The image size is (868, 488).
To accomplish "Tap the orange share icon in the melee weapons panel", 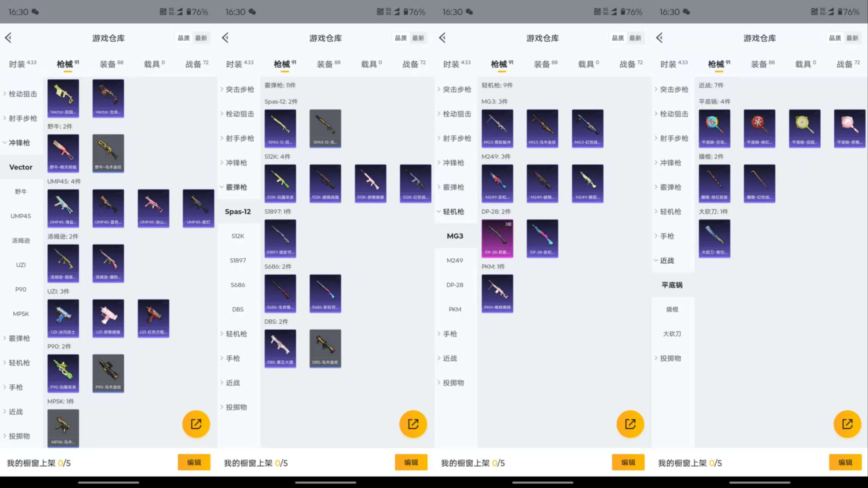I will tap(847, 424).
